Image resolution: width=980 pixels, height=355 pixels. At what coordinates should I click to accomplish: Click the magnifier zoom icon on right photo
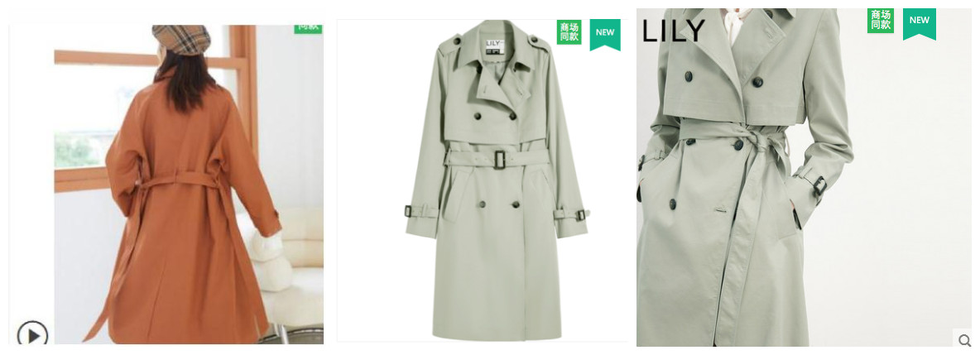coord(964,339)
